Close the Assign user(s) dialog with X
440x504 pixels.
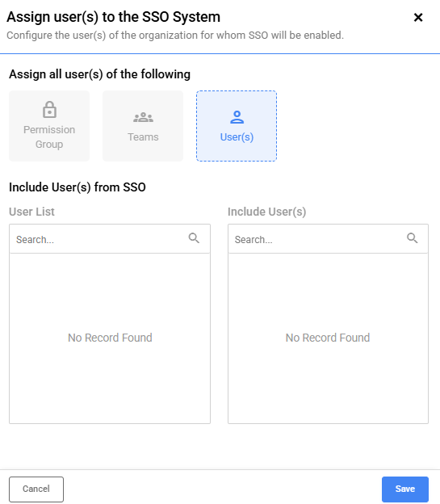pyautogui.click(x=418, y=17)
